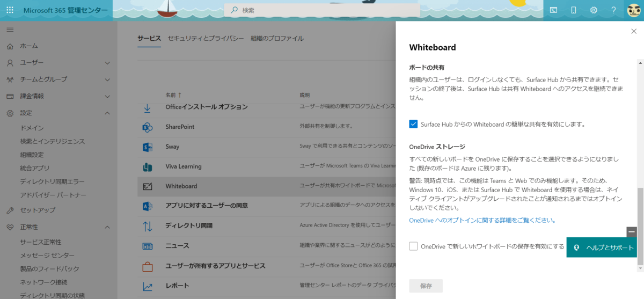Uncheck Surface Hub easy sharing checkbox
The width and height of the screenshot is (644, 299).
click(413, 124)
